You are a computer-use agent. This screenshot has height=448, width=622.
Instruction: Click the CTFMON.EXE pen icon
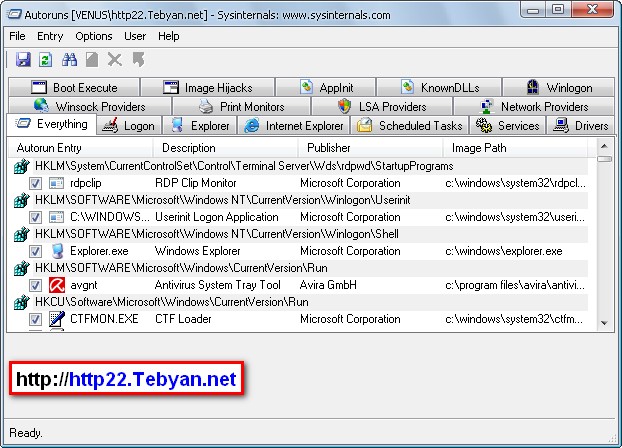tap(57, 319)
